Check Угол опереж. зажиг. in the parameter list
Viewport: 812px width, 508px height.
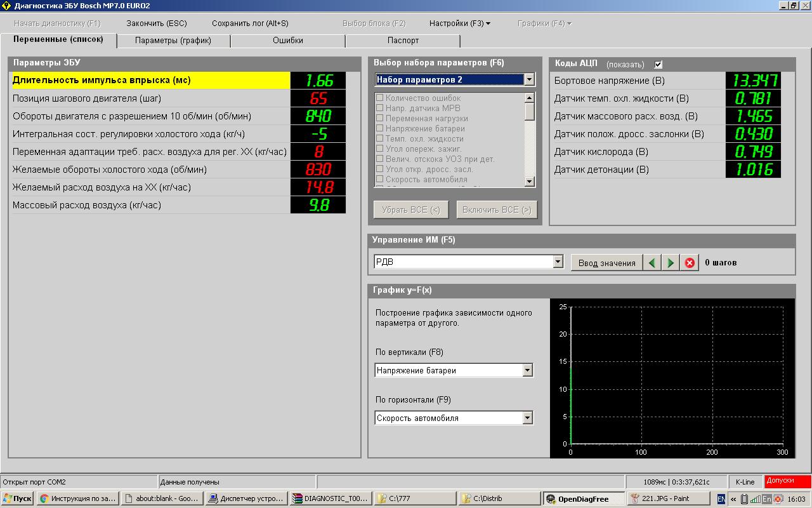tap(379, 149)
